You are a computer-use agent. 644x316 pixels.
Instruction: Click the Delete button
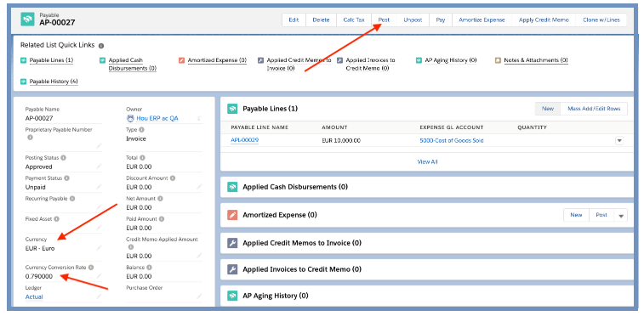322,20
